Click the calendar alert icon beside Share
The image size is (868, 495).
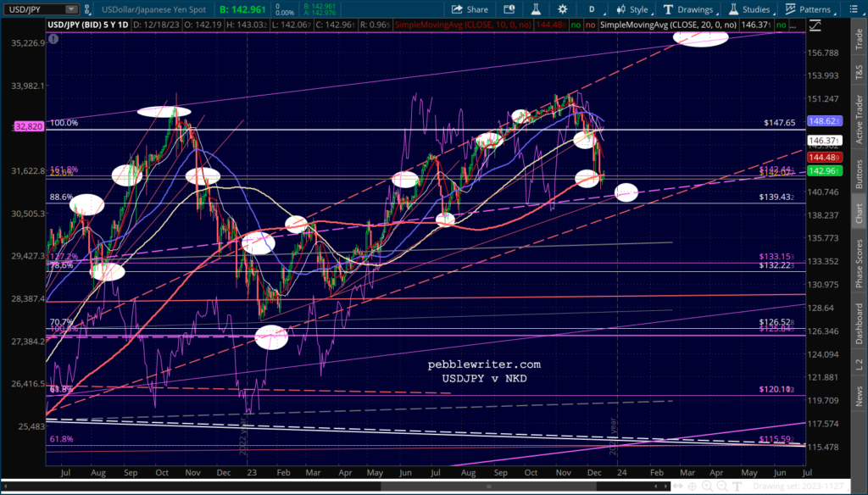[x=509, y=9]
